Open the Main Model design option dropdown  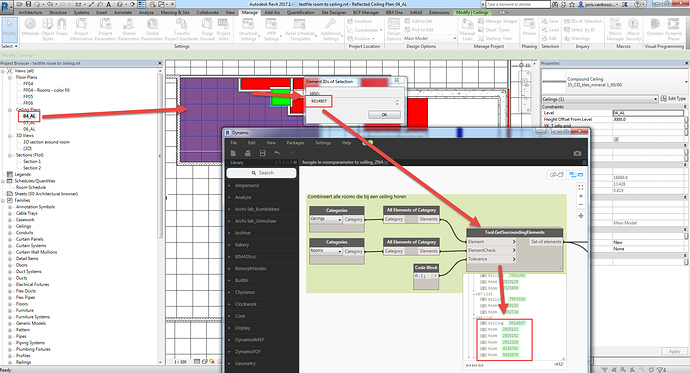coord(430,38)
